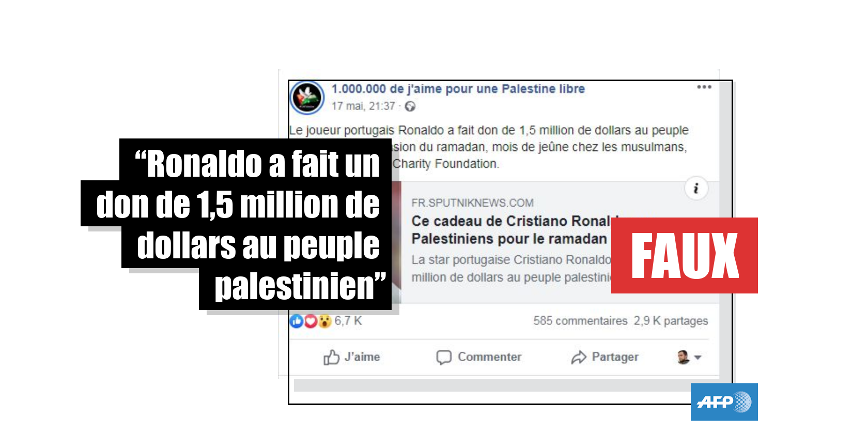Image resolution: width=868 pixels, height=434 pixels.
Task: Expand the profile selector dropdown arrow
Action: (698, 357)
